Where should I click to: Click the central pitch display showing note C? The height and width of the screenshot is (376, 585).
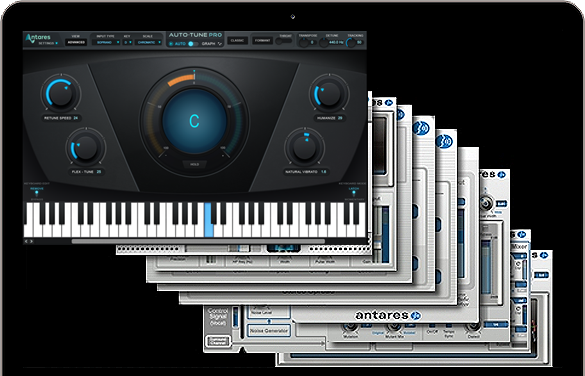coord(194,121)
